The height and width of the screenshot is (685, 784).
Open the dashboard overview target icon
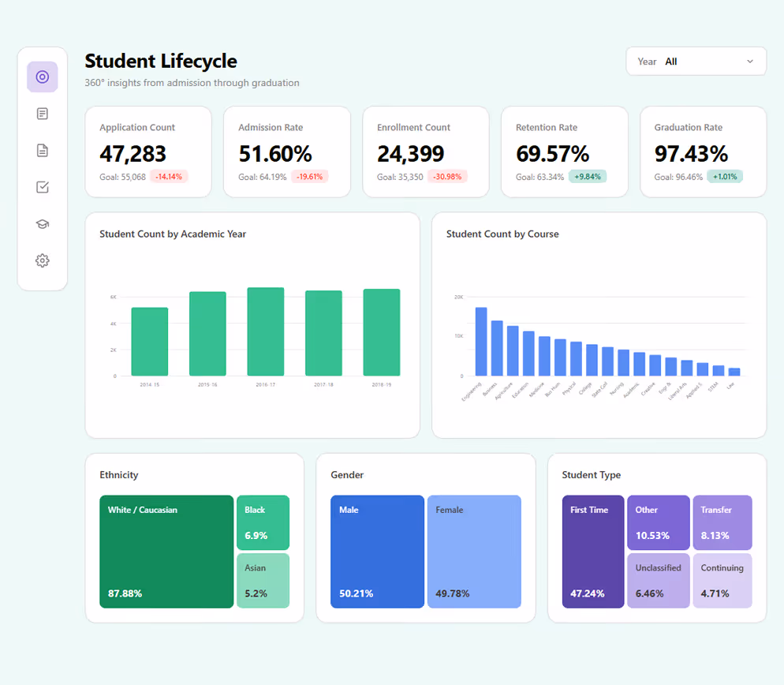pos(43,77)
